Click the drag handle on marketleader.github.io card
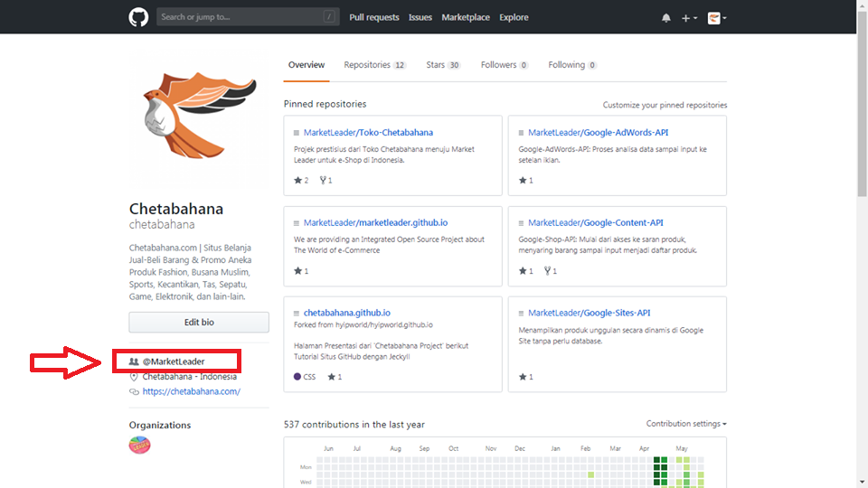 [x=297, y=223]
